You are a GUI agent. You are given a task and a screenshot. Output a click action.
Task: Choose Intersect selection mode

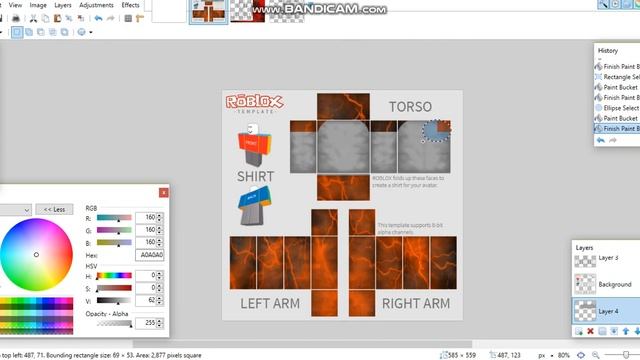click(53, 32)
